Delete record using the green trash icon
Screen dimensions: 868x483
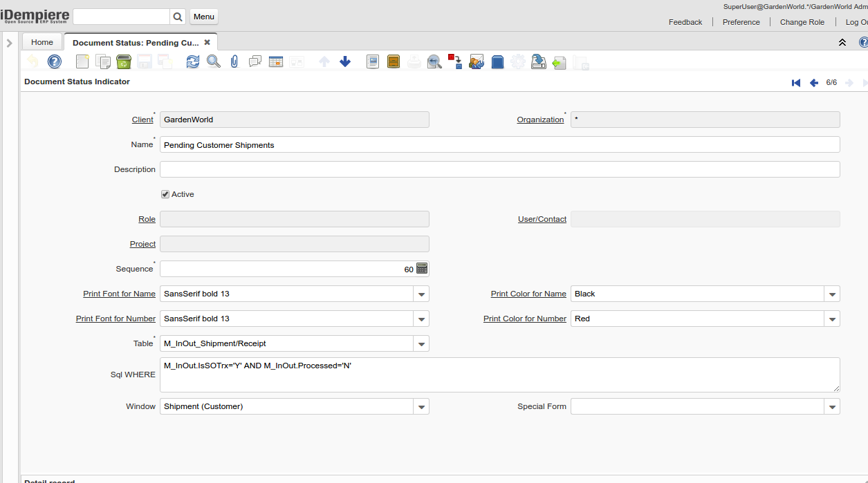124,61
